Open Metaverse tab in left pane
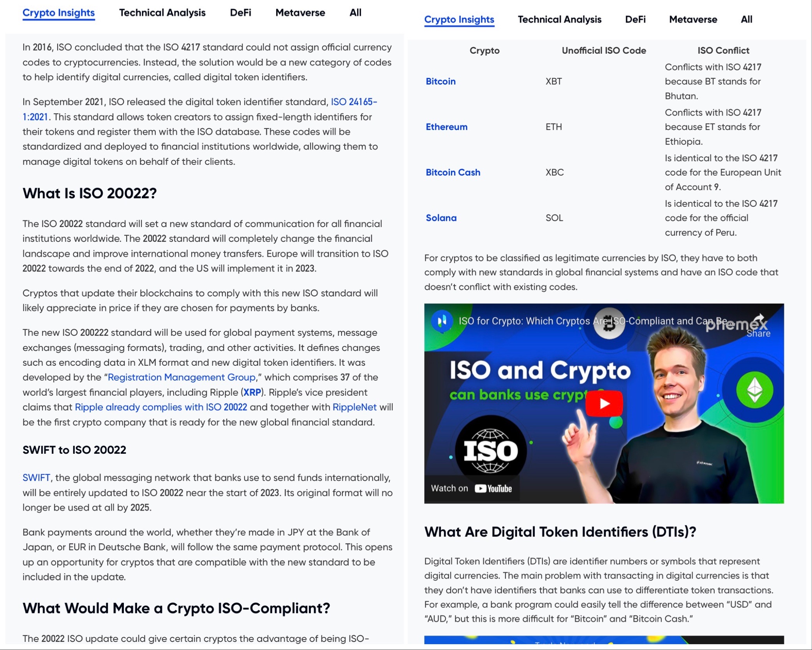 pos(300,13)
